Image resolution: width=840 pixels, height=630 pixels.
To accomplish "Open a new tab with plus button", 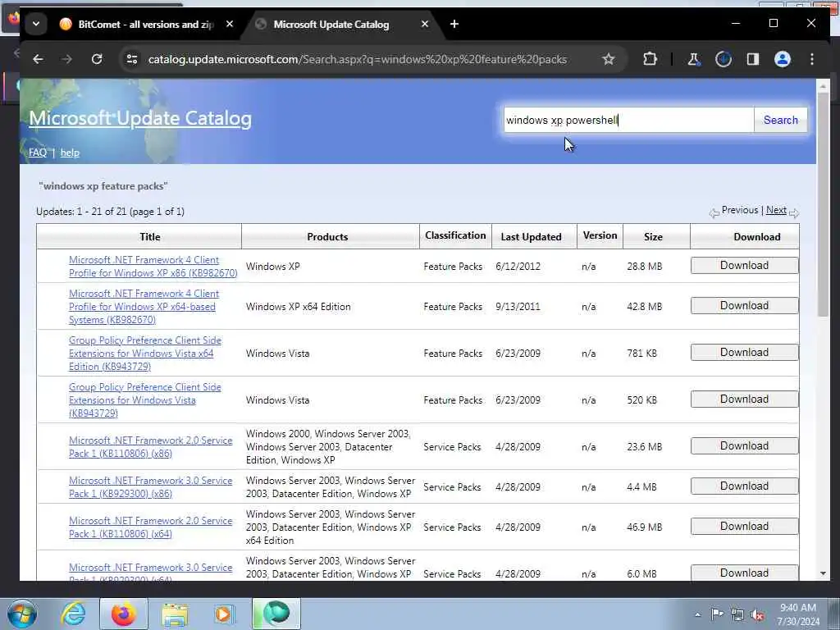I will [x=454, y=24].
